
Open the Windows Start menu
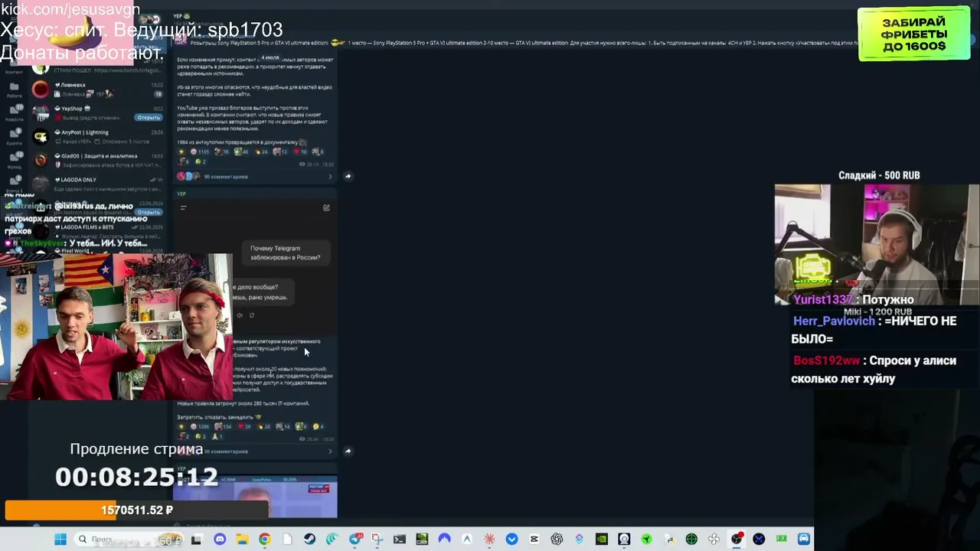(60, 540)
